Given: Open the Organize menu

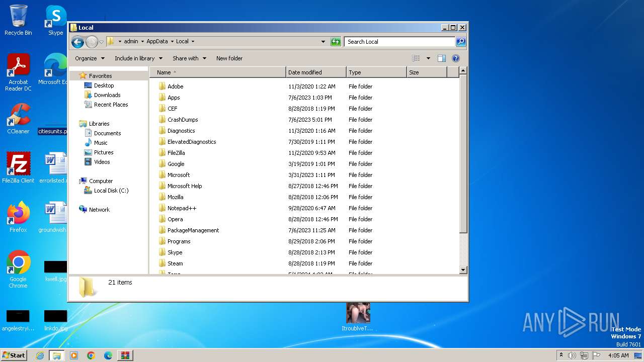Looking at the screenshot, I should (90, 58).
